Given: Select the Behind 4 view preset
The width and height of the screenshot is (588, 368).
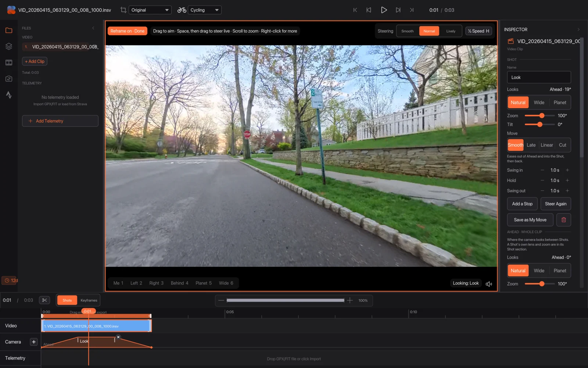Looking at the screenshot, I should pyautogui.click(x=179, y=283).
